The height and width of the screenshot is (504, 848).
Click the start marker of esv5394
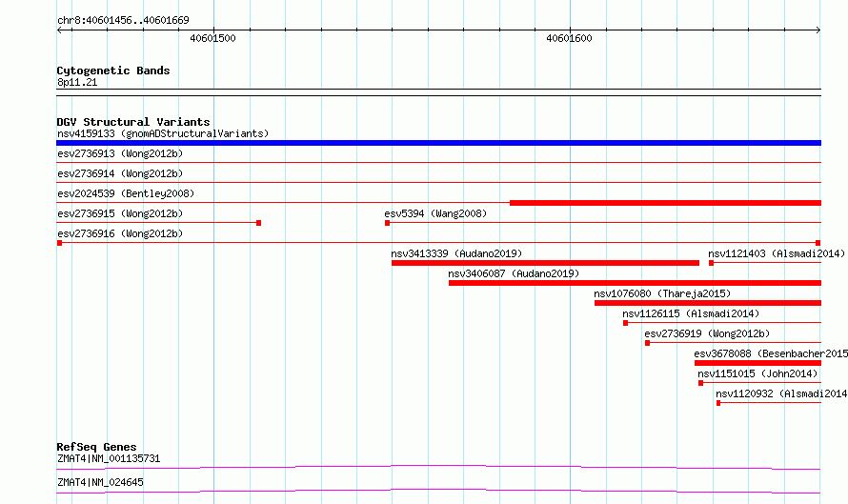[387, 223]
